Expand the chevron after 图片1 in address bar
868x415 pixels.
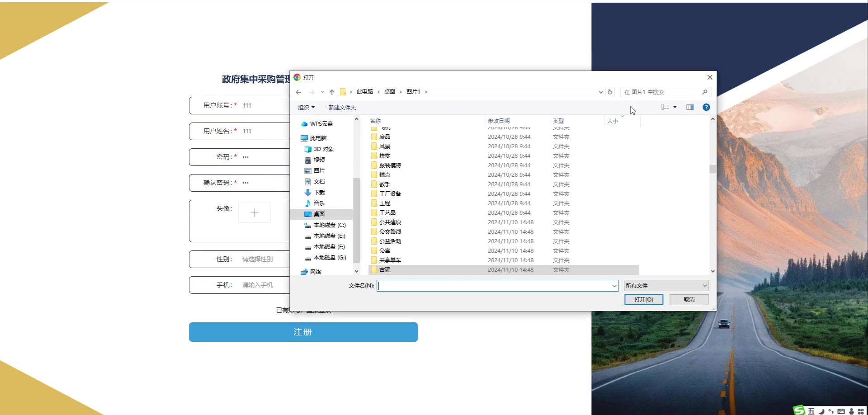tap(426, 92)
